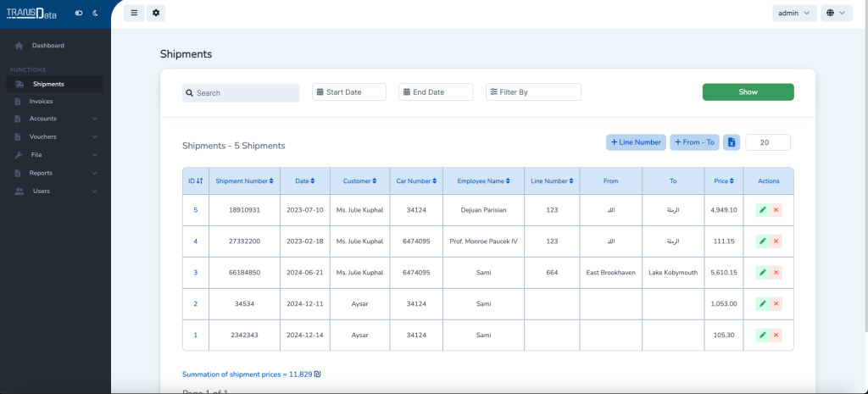This screenshot has width=868, height=394.
Task: Sort by the Shipment Number column
Action: coord(244,181)
